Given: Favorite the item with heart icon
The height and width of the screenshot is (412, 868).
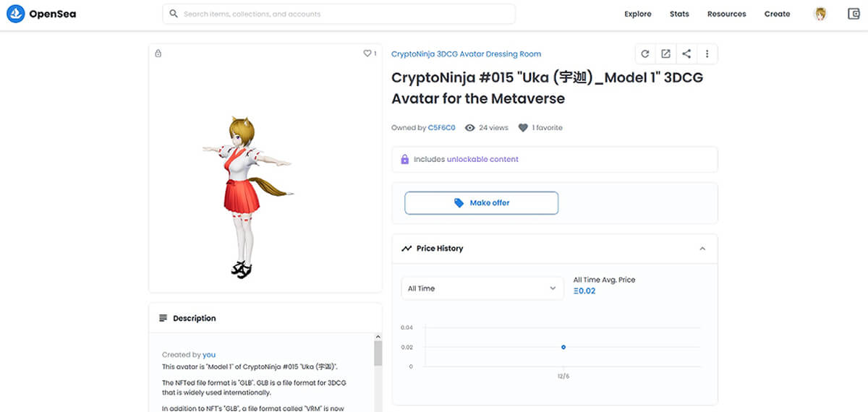Looking at the screenshot, I should click(x=367, y=53).
